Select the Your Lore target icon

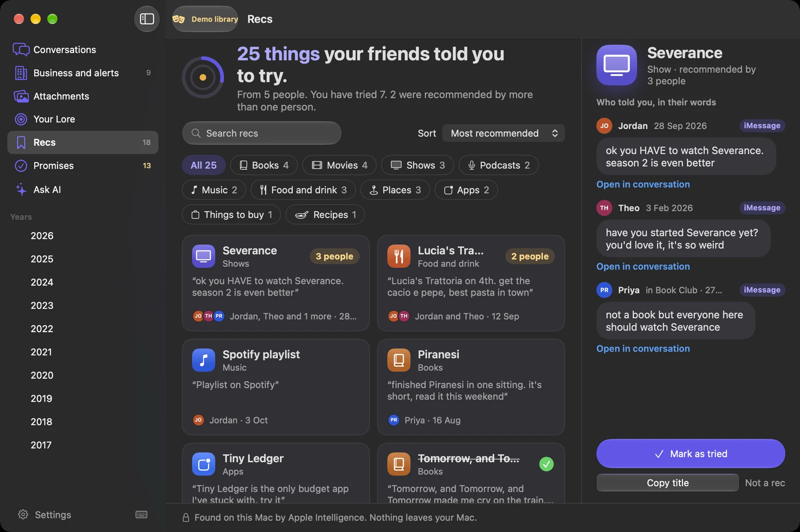21,119
